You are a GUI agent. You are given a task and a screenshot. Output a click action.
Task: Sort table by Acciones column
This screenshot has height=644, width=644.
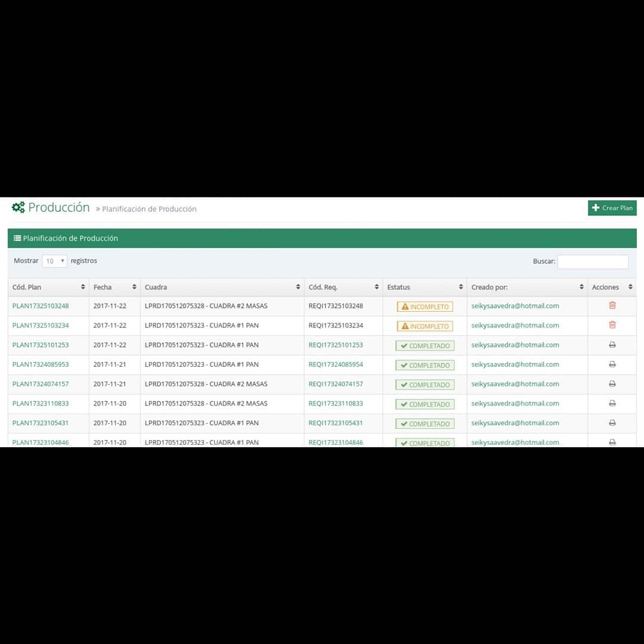click(x=612, y=287)
